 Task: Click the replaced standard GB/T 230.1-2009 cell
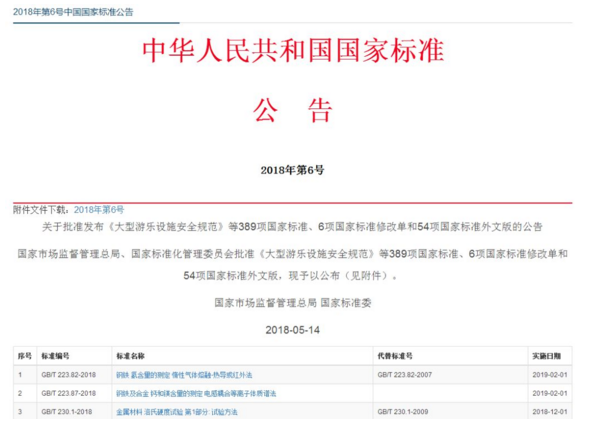click(405, 411)
